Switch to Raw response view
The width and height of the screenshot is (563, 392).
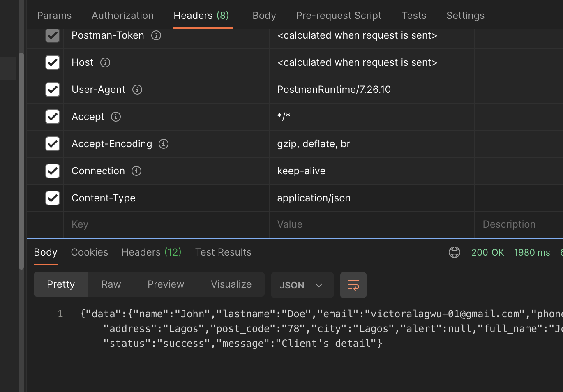click(111, 284)
